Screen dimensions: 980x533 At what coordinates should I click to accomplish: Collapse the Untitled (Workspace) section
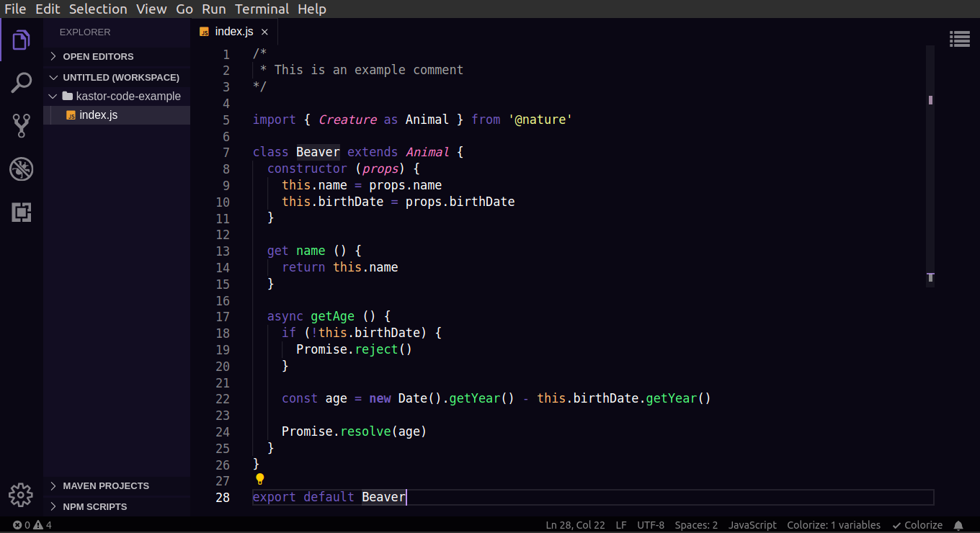pos(118,77)
